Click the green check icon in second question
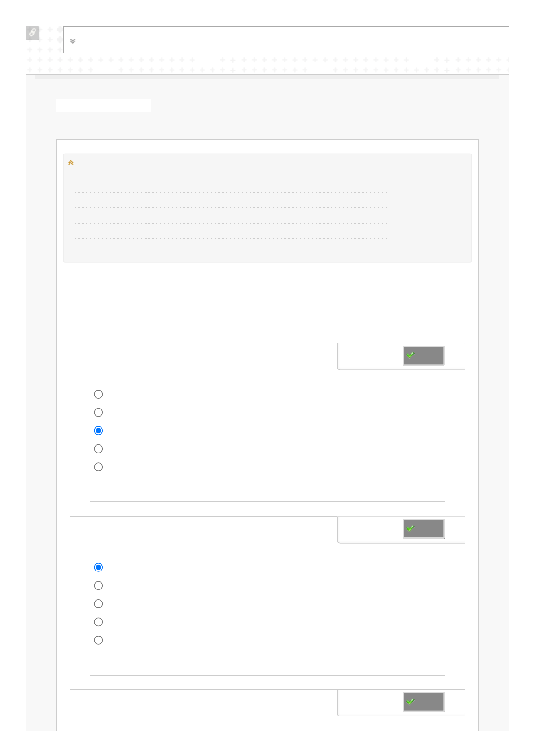 click(410, 528)
